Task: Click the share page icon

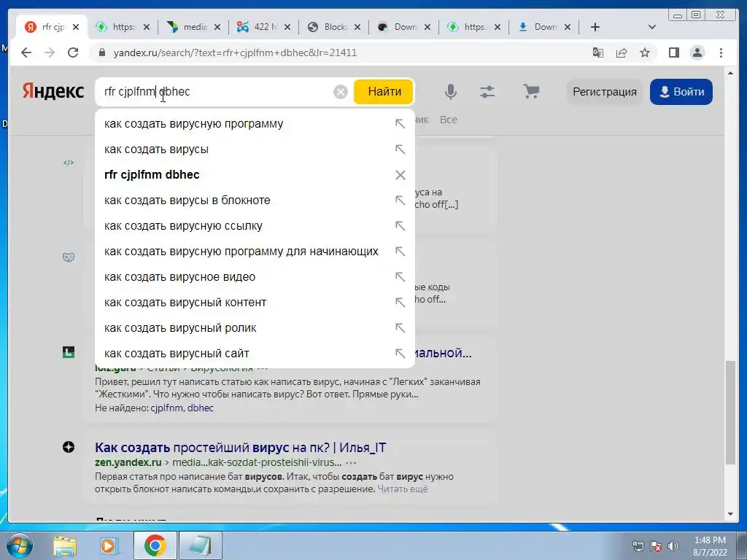Action: pos(622,52)
